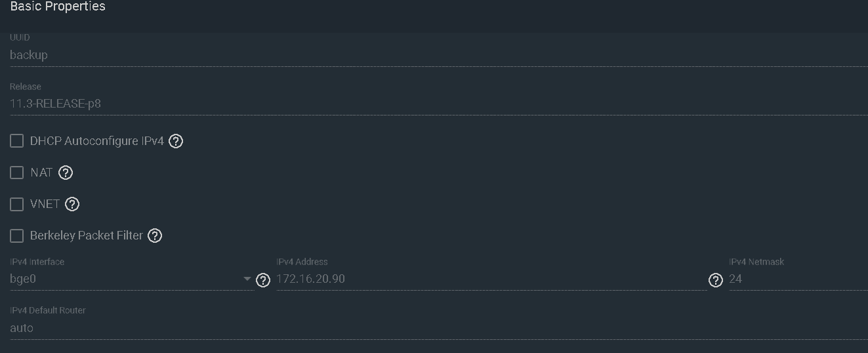868x353 pixels.
Task: Open help icon beside DHCP Autoconfigure IPv4
Action: [176, 141]
